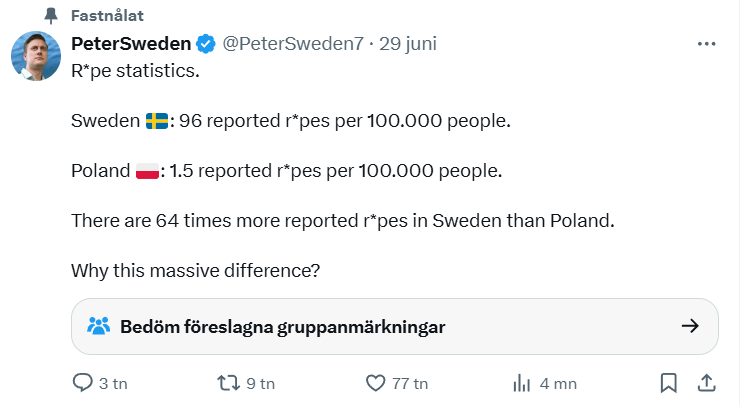Viewport: 742px width, 405px height.
Task: Open "Bedöm föreslagna gruppanmärkningar" banner text
Action: [x=282, y=326]
